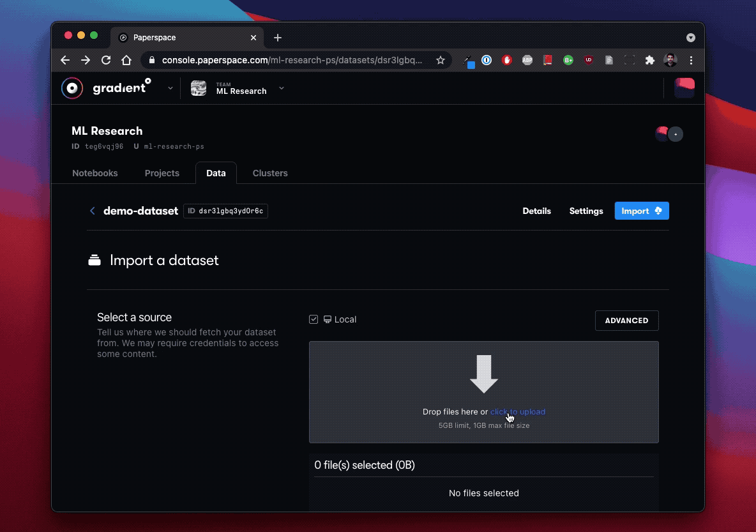Click the screenshot capture extension icon

[629, 60]
